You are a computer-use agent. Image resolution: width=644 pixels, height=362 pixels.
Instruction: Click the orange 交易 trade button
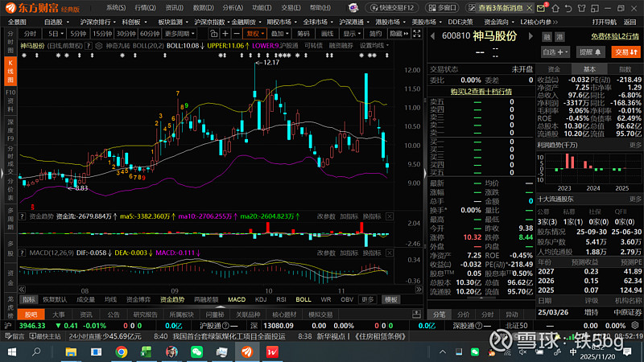626,52
